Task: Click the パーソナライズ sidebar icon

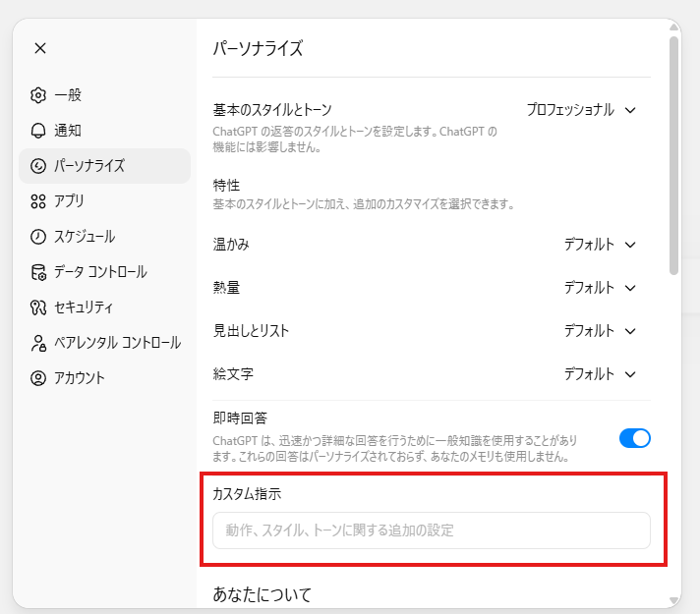Action: tap(38, 166)
